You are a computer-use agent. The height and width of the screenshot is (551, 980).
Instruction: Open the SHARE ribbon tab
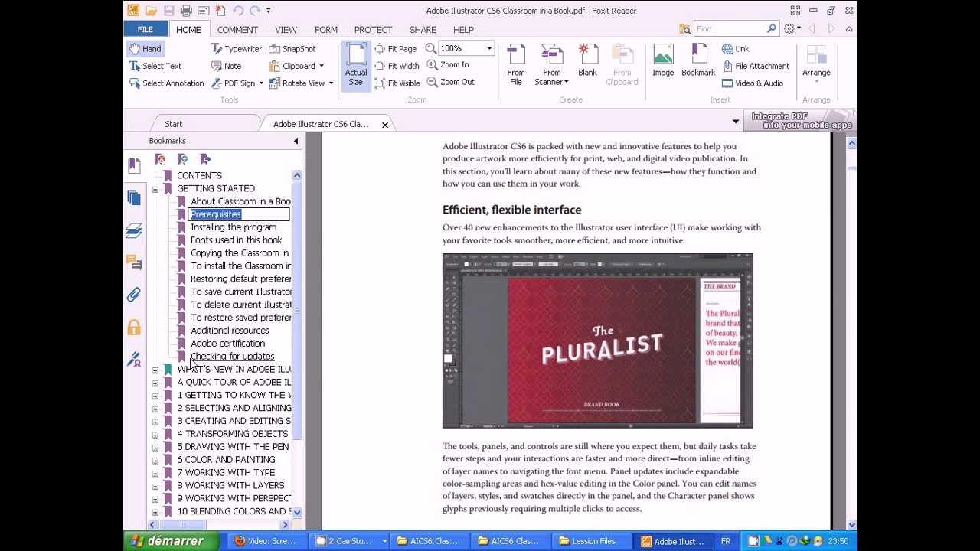[423, 30]
